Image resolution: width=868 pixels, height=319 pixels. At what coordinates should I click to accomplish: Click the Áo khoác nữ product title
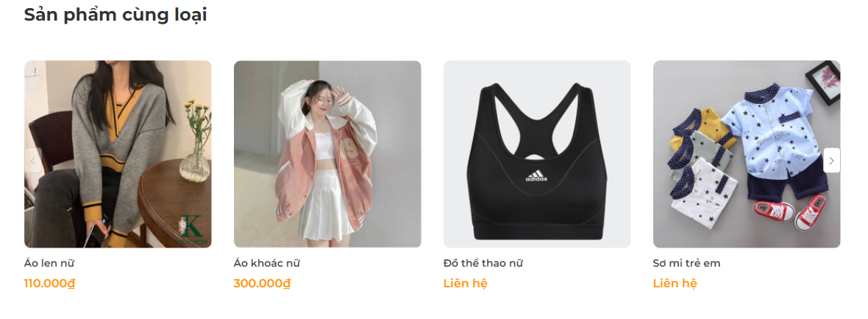267,263
